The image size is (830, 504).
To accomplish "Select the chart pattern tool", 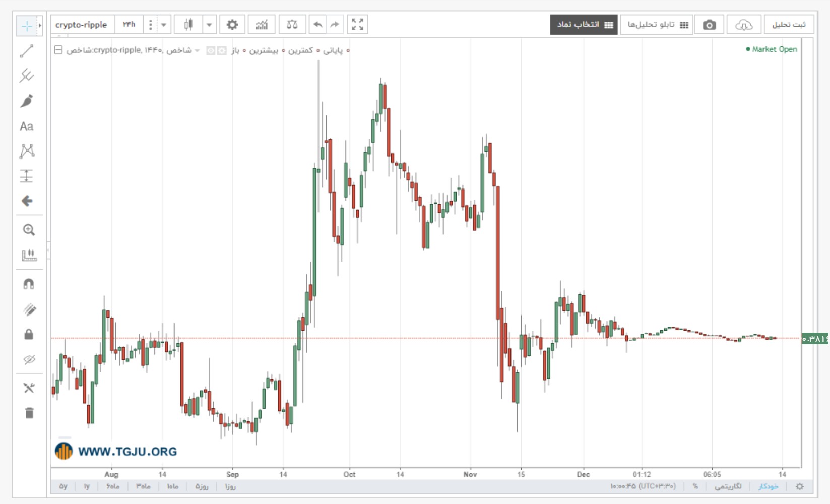I will [27, 151].
